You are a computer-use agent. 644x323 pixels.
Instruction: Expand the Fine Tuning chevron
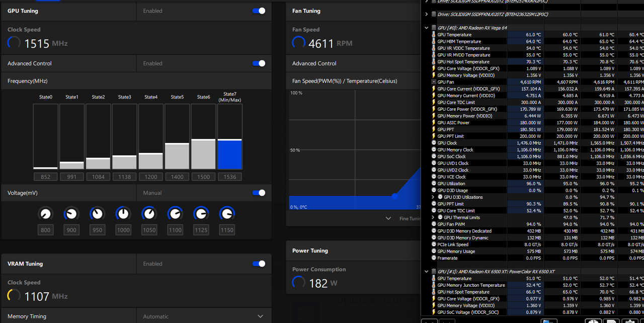(x=388, y=218)
